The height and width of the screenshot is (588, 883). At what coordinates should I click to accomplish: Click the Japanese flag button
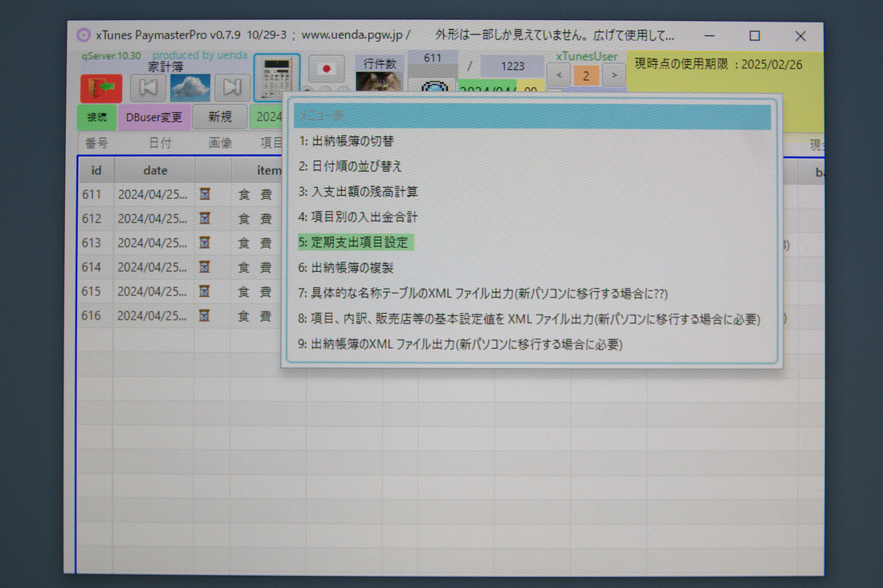327,69
